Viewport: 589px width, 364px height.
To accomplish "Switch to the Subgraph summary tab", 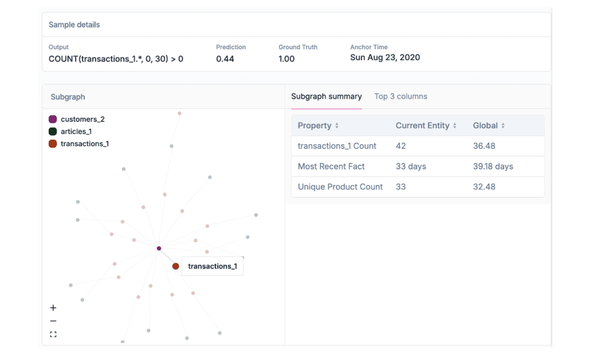I will (326, 96).
